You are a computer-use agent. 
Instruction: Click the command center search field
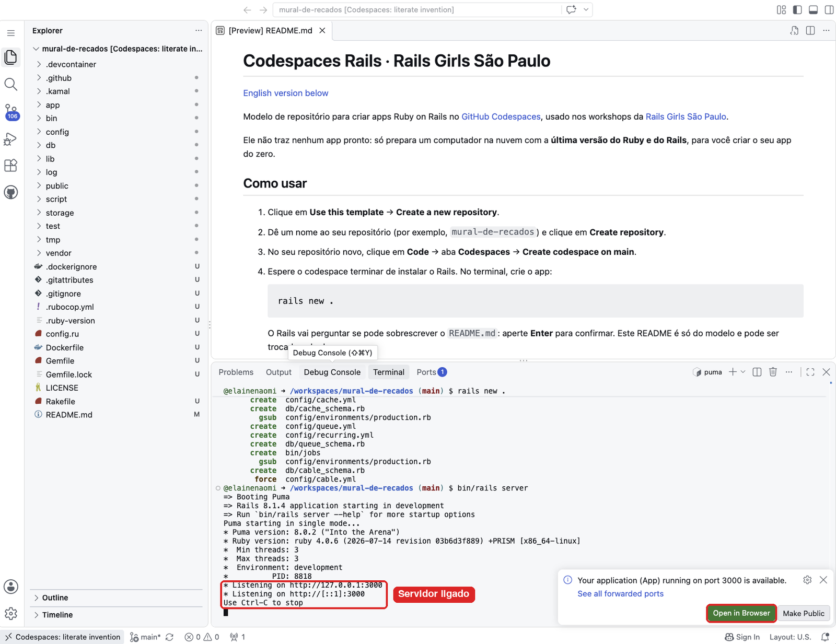[417, 9]
